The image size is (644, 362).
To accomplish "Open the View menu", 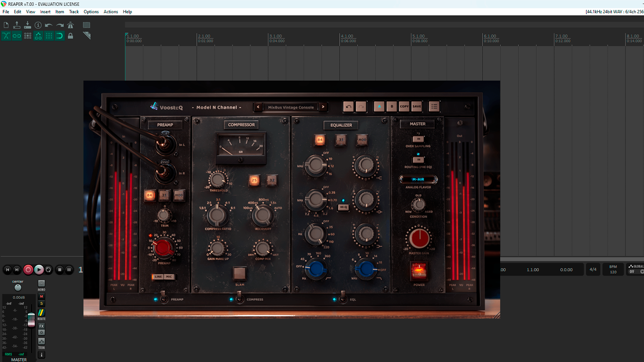I will (31, 12).
